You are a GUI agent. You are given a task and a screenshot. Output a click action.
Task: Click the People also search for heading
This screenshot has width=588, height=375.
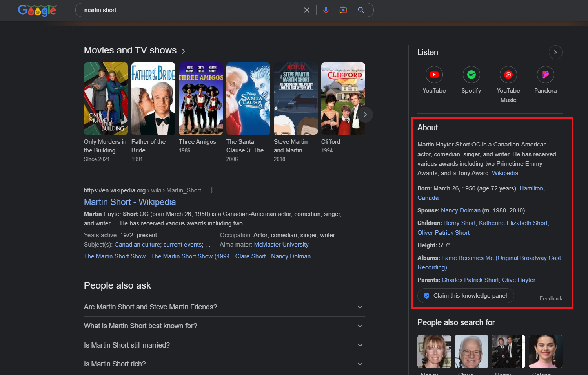456,322
